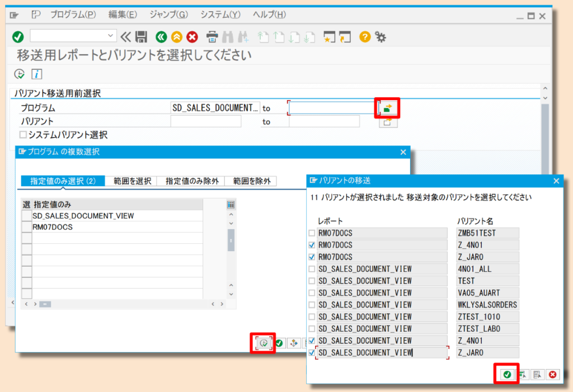This screenshot has width=573, height=392.
Task: Check the 4N01_ALL variant checkbox
Action: tap(312, 269)
